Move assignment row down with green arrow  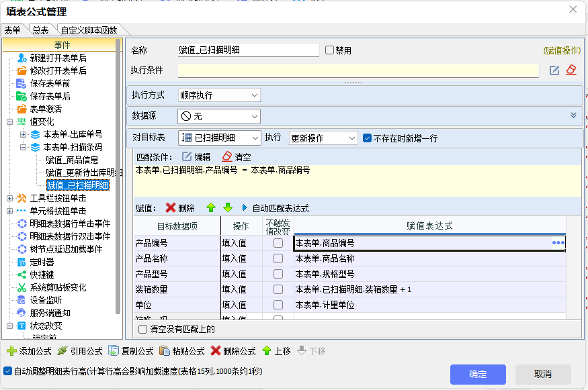point(228,208)
